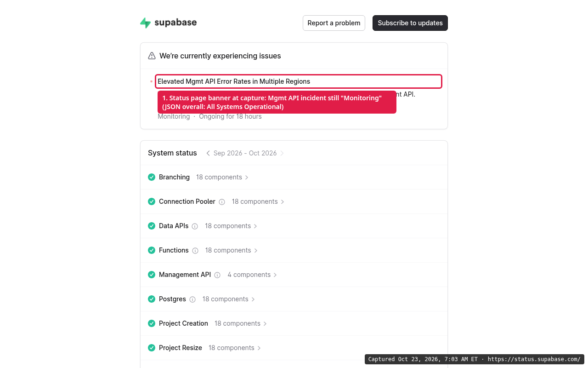Click the Monitoring status label
This screenshot has width=588, height=368.
[x=174, y=116]
